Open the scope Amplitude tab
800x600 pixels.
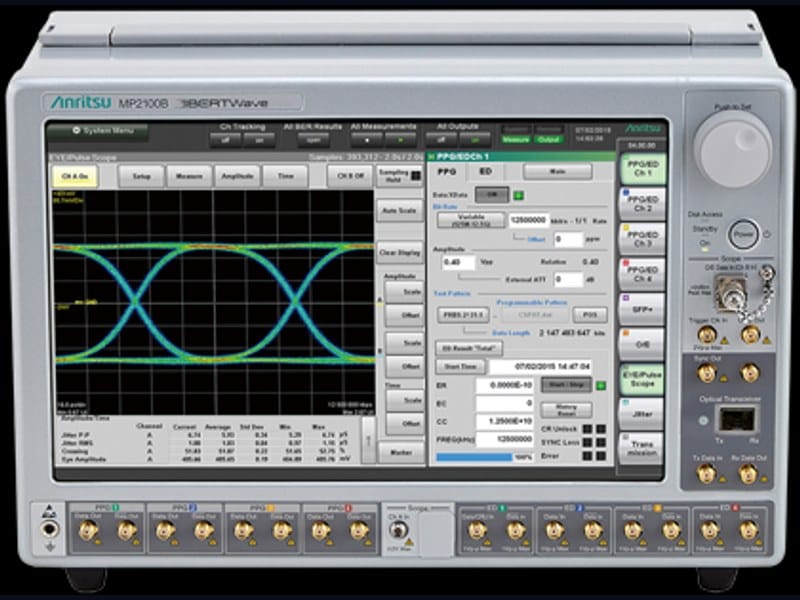[x=237, y=177]
